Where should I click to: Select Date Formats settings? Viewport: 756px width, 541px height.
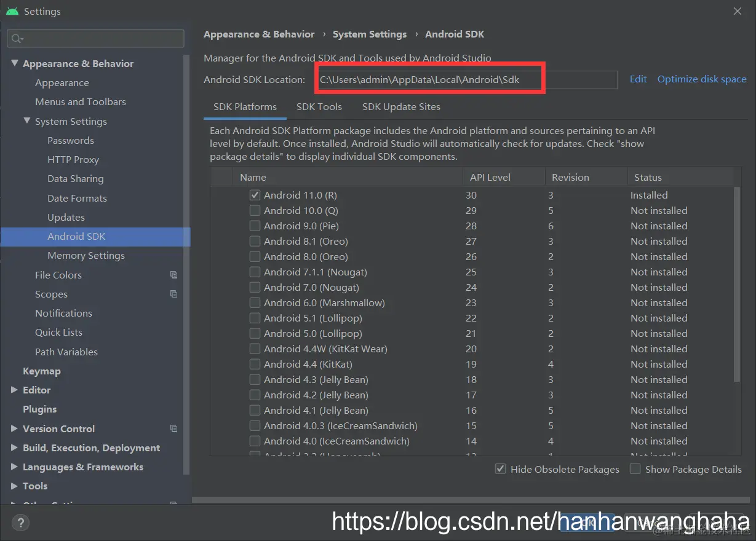click(77, 198)
